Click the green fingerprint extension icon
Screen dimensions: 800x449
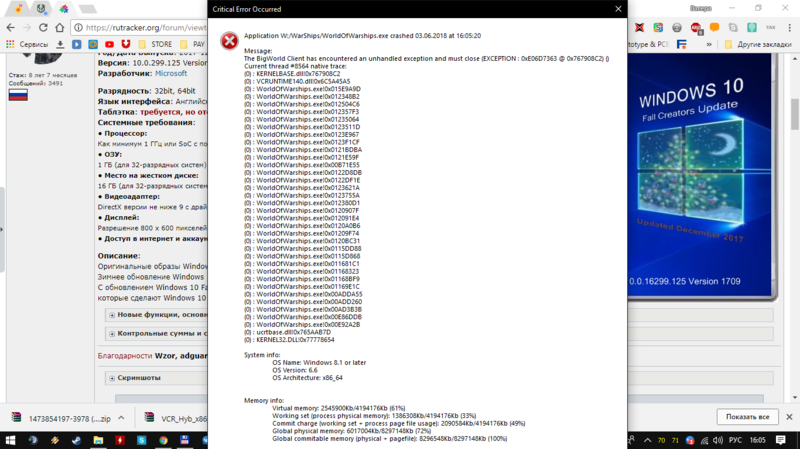click(752, 28)
